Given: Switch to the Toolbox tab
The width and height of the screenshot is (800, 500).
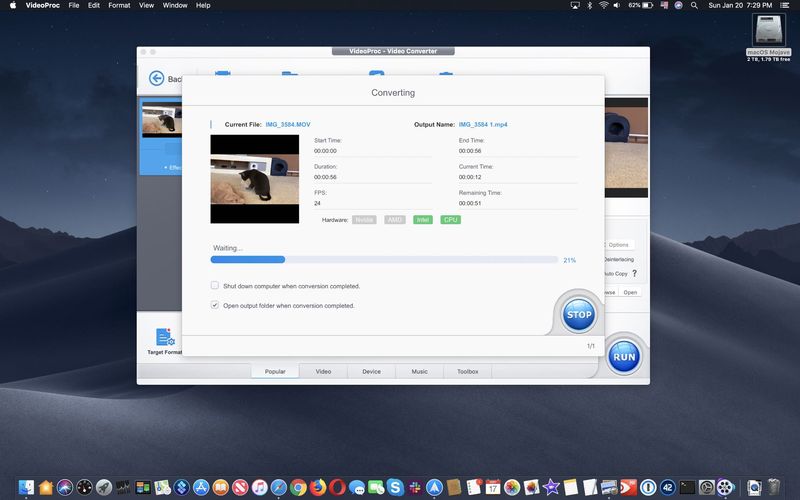Looking at the screenshot, I should point(468,371).
